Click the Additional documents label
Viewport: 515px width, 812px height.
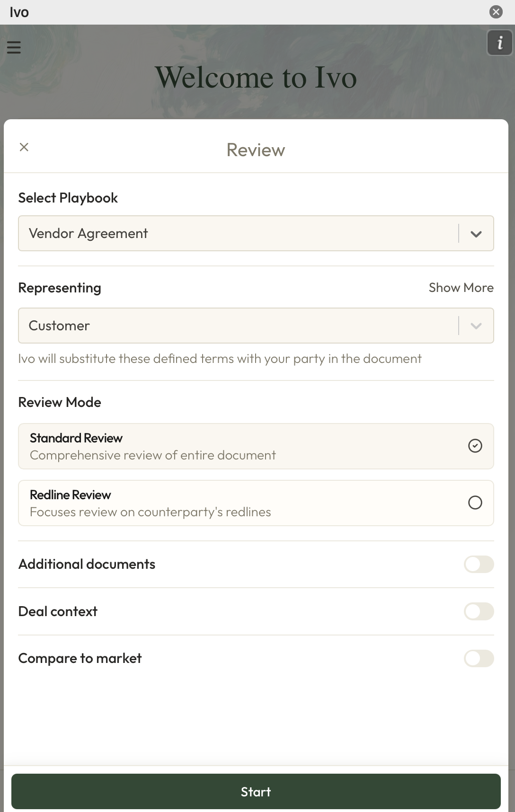[87, 564]
